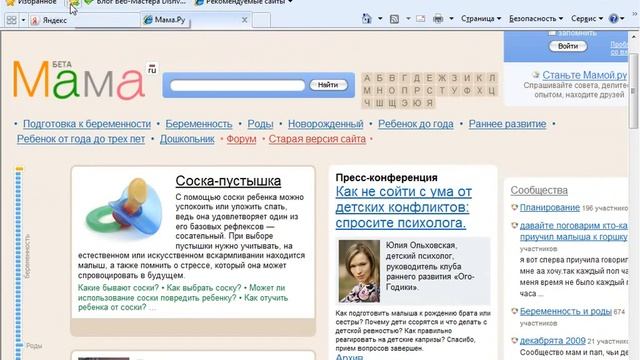The image size is (640, 360).
Task: Print the page using the printer icon
Action: 438,19
